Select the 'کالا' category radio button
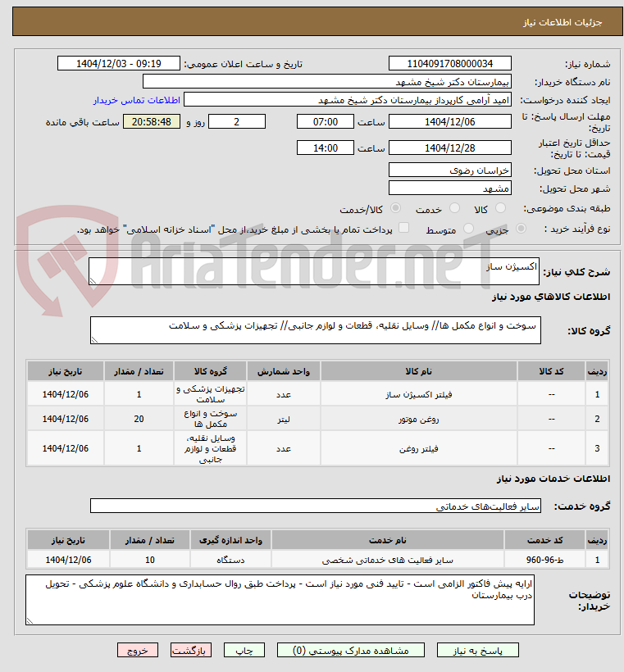Viewport: 624px width, 672px height. coord(500,208)
